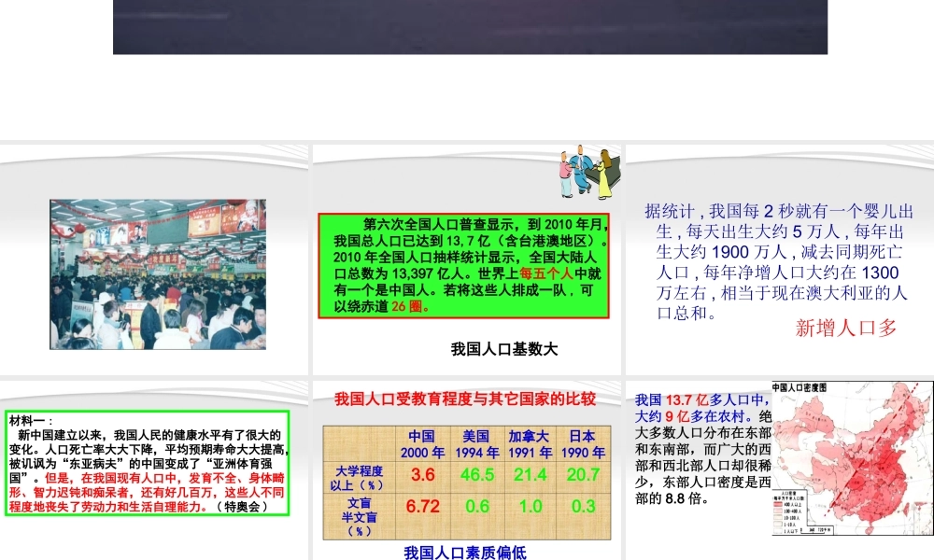Click the table value 21.4
934x560 pixels.
click(x=531, y=475)
